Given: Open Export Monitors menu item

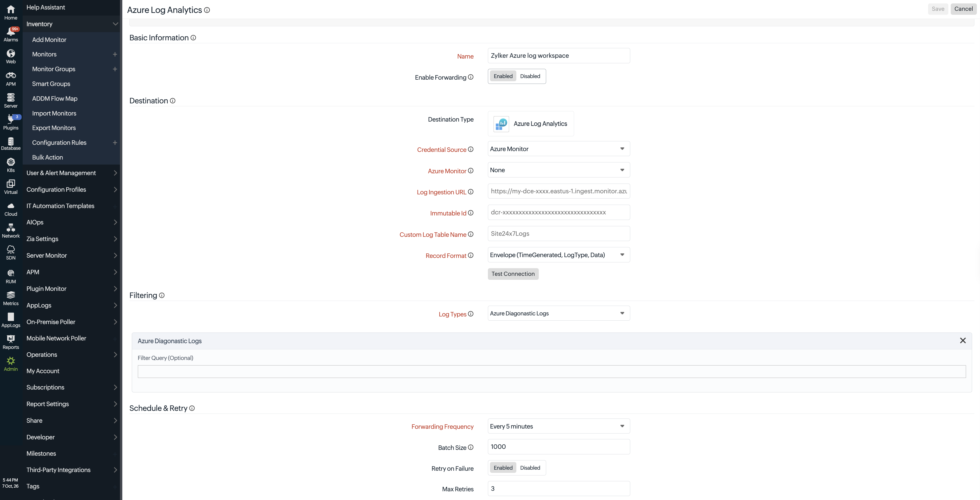Looking at the screenshot, I should 54,128.
